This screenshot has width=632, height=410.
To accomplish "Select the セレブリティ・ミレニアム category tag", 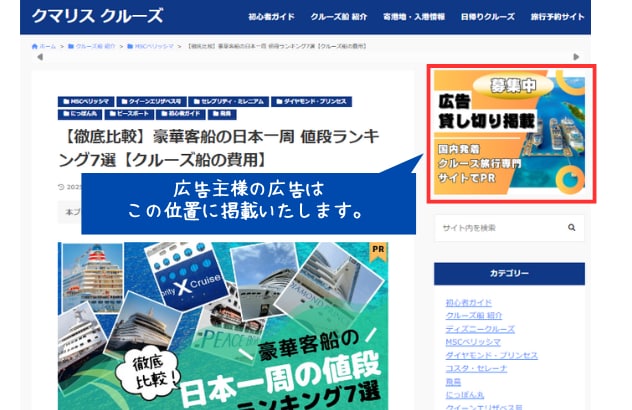I will point(229,102).
